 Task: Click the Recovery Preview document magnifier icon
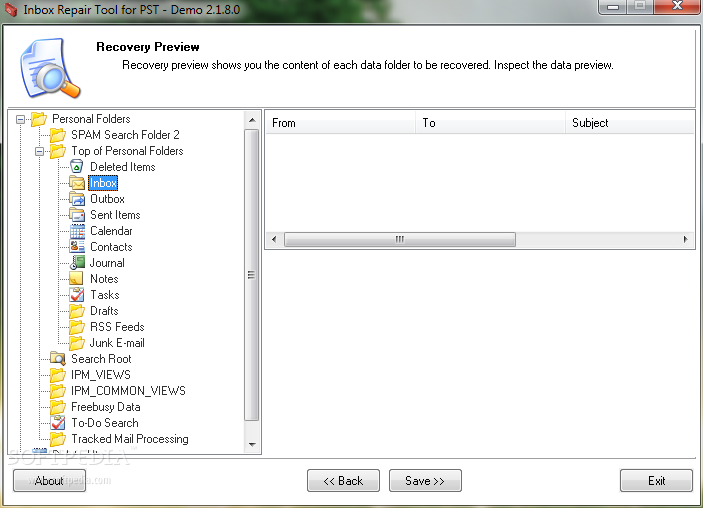[x=49, y=68]
